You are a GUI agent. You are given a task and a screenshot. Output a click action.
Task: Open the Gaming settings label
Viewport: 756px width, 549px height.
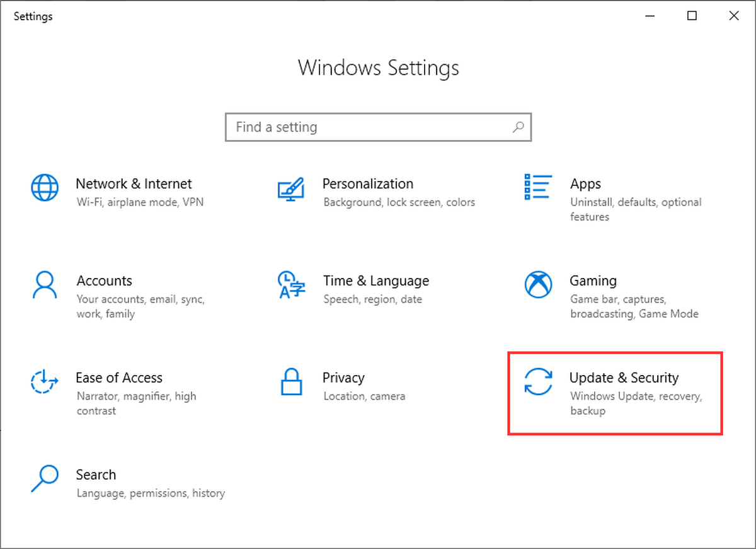click(593, 280)
